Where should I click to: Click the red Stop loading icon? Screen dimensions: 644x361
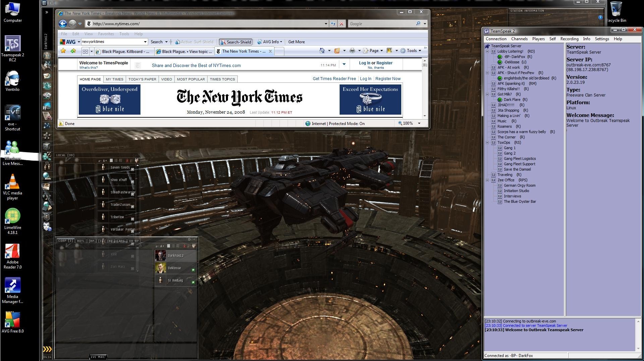point(341,24)
